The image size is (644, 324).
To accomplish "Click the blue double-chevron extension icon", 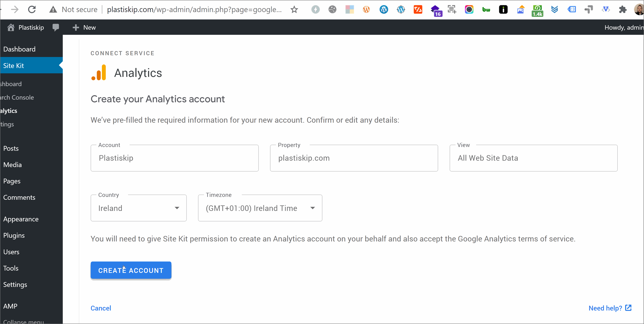I will (555, 9).
